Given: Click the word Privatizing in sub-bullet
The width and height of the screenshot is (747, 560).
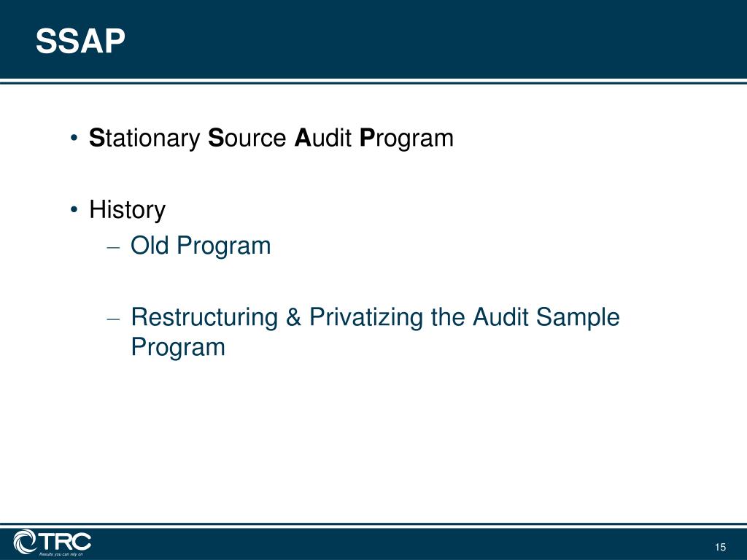Looking at the screenshot, I should coord(366,317).
